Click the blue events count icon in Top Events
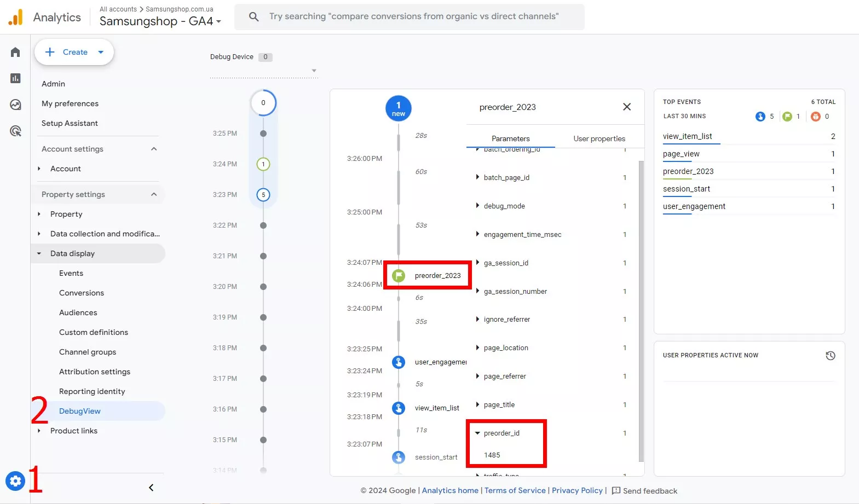This screenshot has width=859, height=504. coord(760,117)
